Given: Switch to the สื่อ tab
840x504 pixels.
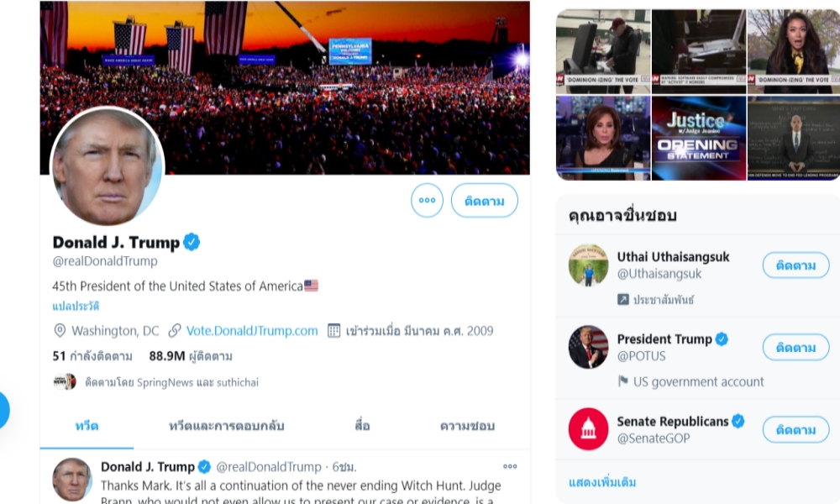Looking at the screenshot, I should click(362, 426).
